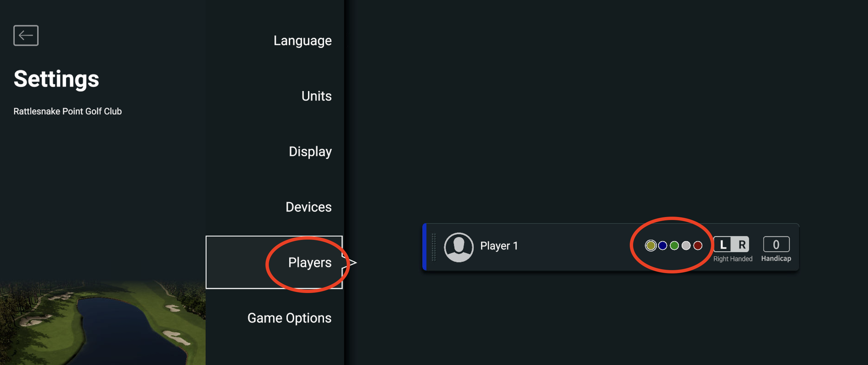Choose the green tee color circle
868x365 pixels.
click(x=674, y=246)
